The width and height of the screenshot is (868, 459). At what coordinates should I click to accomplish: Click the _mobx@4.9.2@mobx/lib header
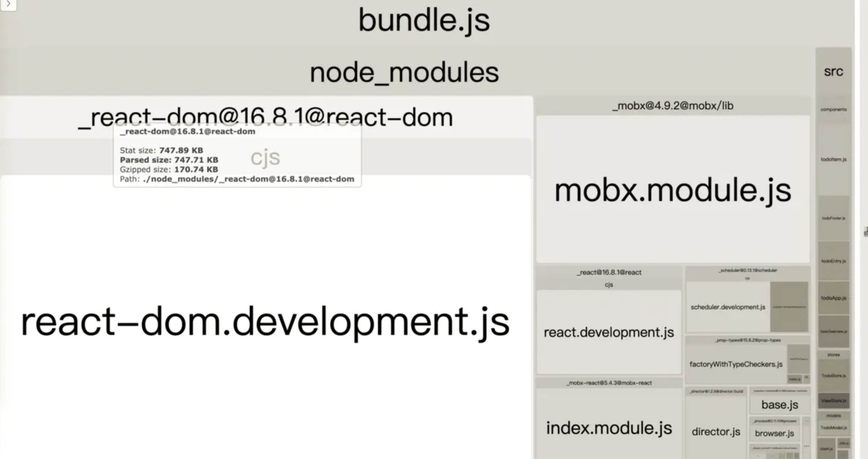673,106
